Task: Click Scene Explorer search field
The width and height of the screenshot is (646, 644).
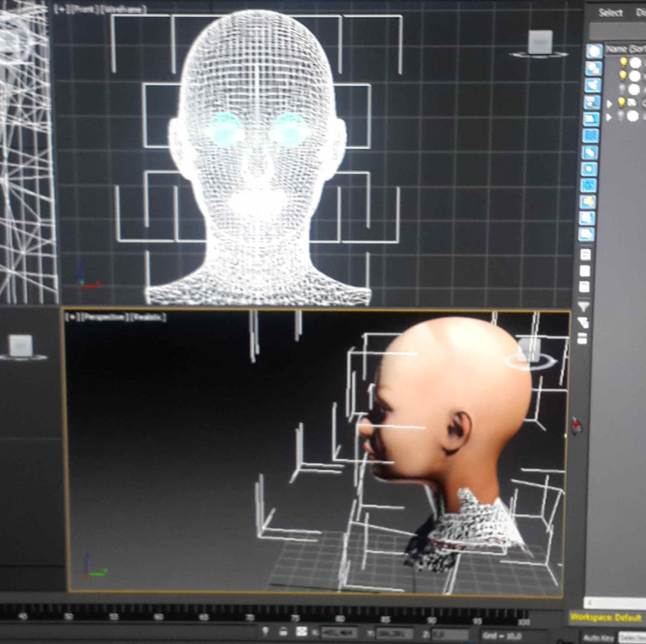Action: [x=617, y=31]
